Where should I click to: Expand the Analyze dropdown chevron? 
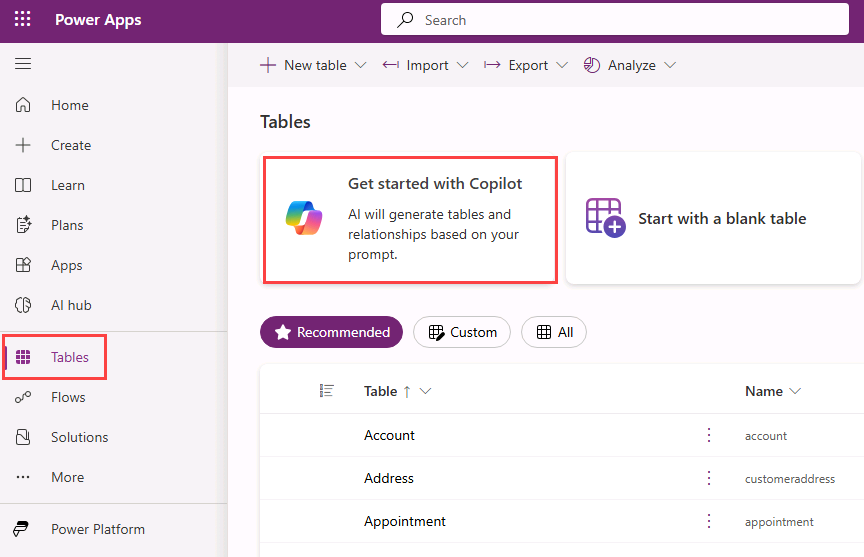click(x=670, y=65)
